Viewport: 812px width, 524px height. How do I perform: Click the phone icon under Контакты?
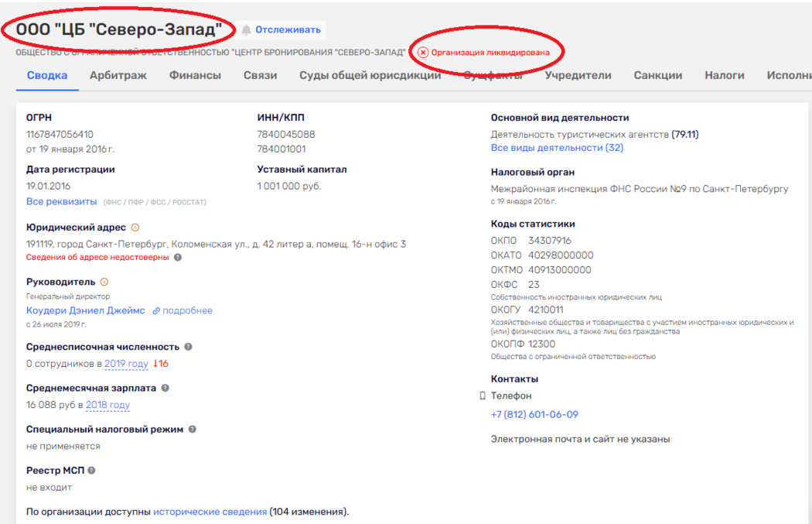(x=483, y=396)
